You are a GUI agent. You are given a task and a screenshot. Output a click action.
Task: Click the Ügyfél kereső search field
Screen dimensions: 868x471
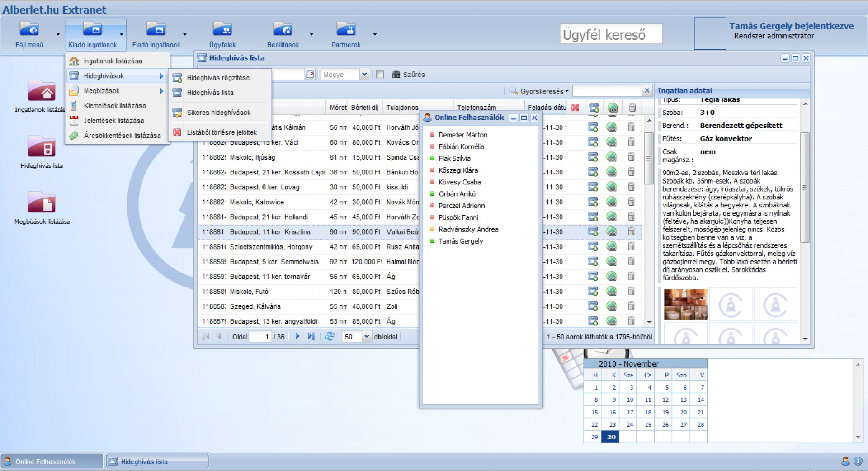click(611, 34)
